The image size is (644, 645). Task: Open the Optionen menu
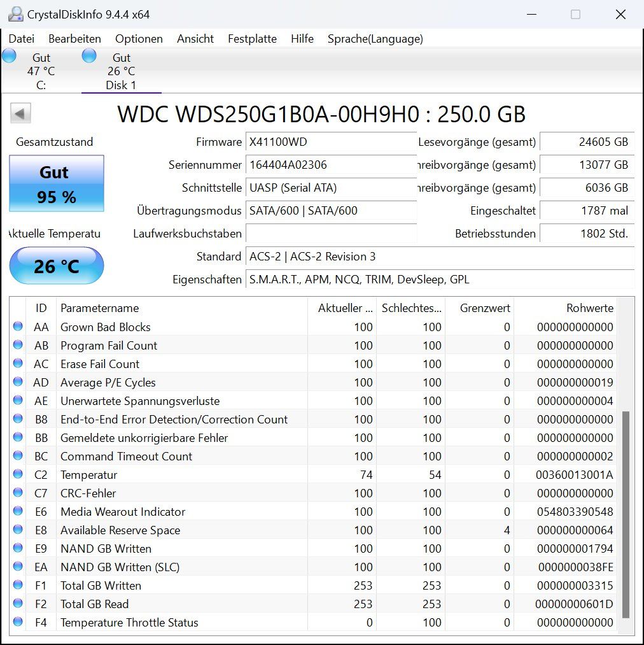[x=139, y=39]
